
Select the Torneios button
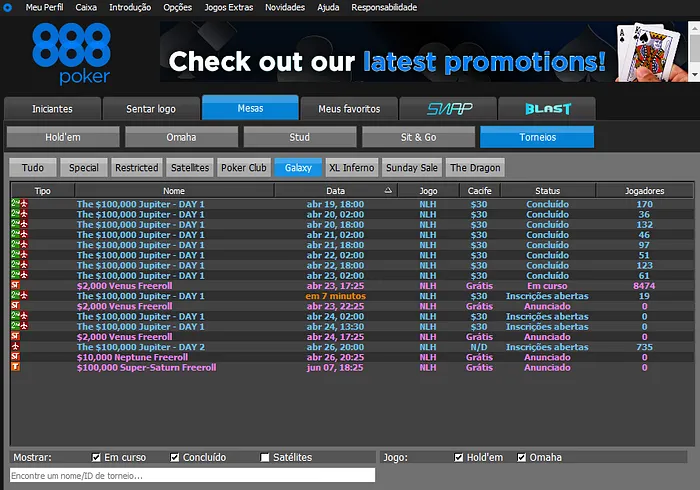pos(537,137)
